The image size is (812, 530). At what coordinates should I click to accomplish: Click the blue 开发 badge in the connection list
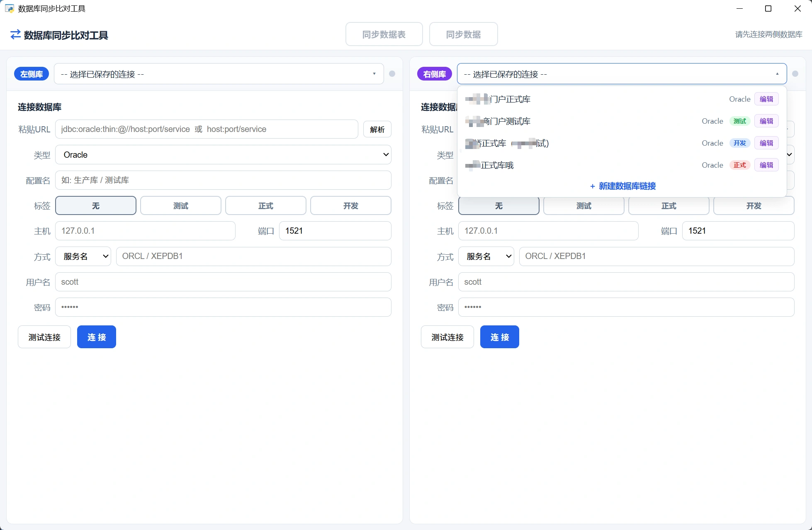740,143
